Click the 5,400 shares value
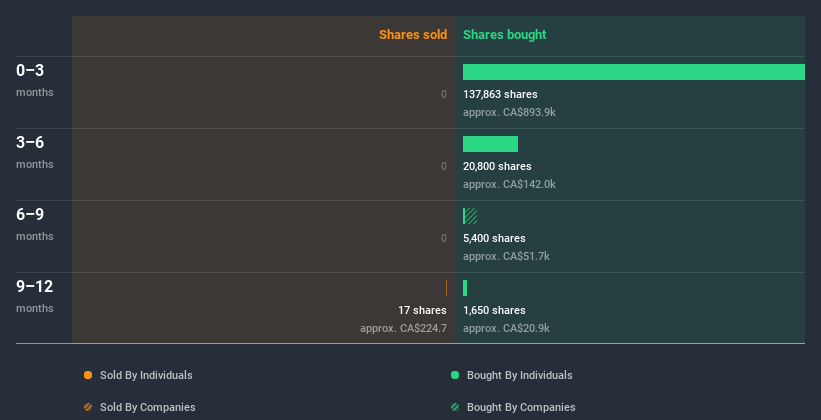The height and width of the screenshot is (420, 821). click(494, 238)
